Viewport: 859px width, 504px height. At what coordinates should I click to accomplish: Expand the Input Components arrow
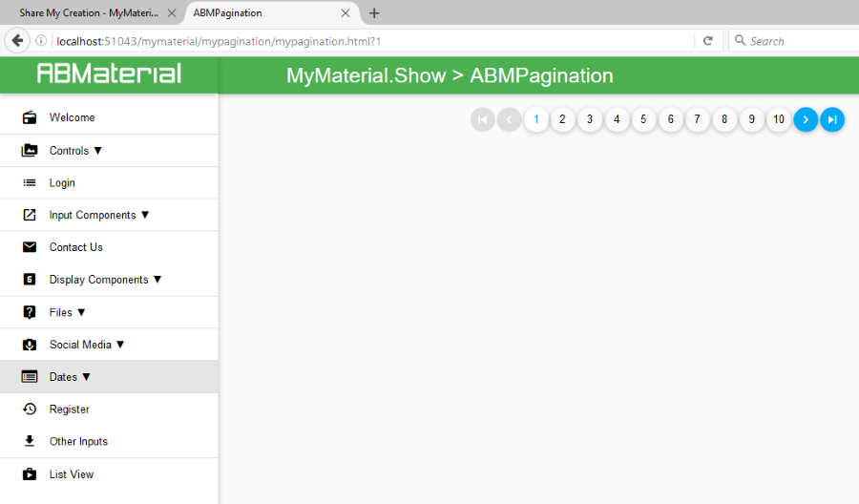click(145, 215)
